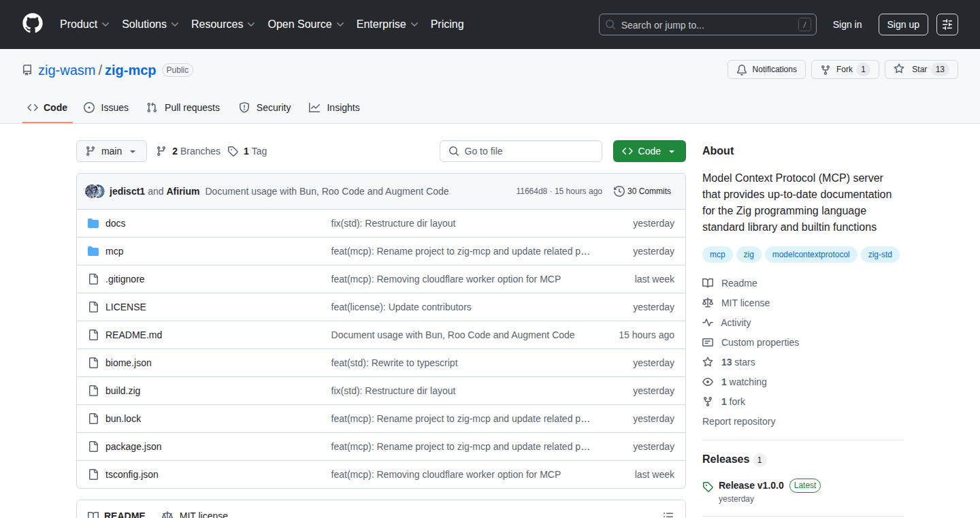
Task: Focus the Search or jump to field
Action: coord(708,25)
